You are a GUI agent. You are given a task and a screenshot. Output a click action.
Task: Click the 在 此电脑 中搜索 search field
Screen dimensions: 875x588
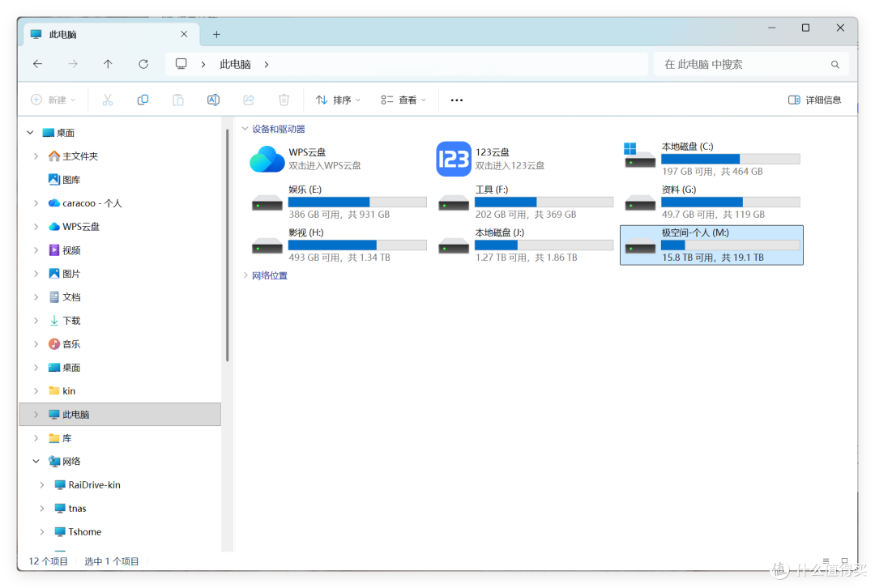coord(751,64)
